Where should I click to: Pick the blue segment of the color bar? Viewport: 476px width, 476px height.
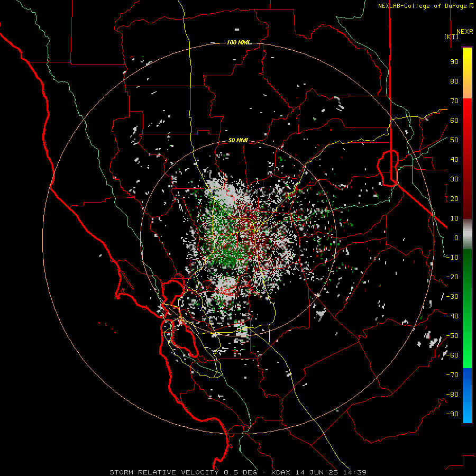[467, 396]
